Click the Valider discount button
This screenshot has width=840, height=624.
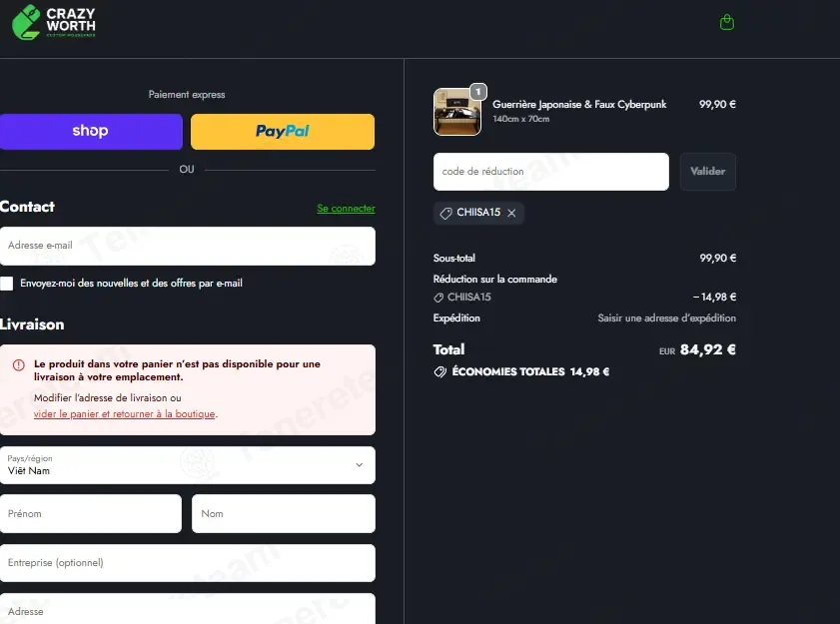tap(708, 172)
